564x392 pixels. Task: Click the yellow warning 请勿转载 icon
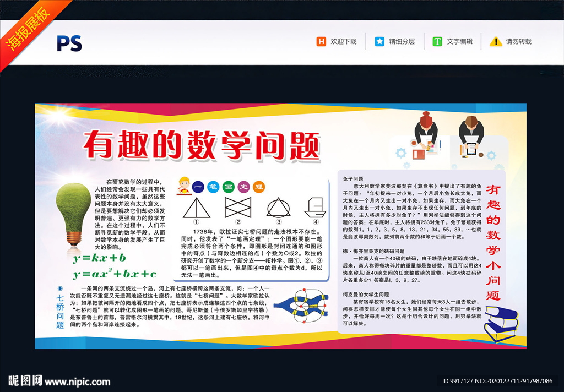[496, 41]
